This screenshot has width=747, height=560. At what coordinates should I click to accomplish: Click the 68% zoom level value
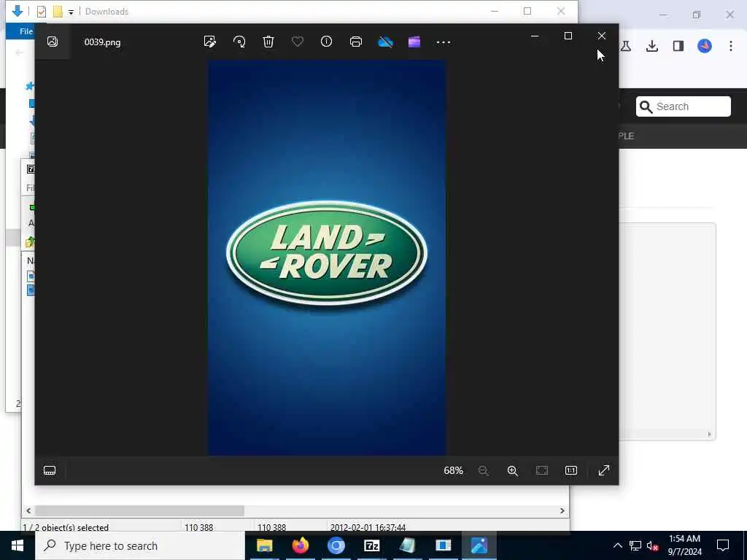(x=454, y=470)
